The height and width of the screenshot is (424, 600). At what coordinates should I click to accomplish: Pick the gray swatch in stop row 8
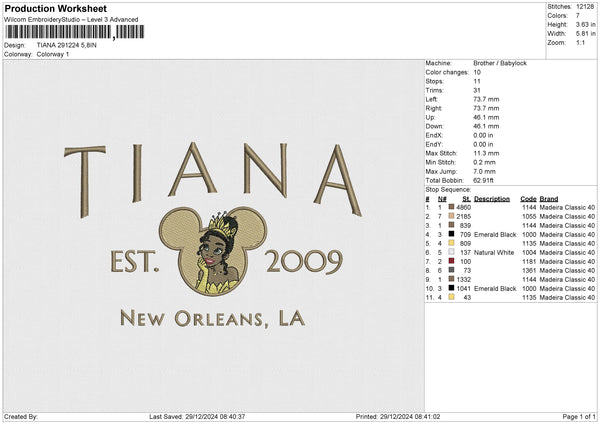[x=452, y=270]
